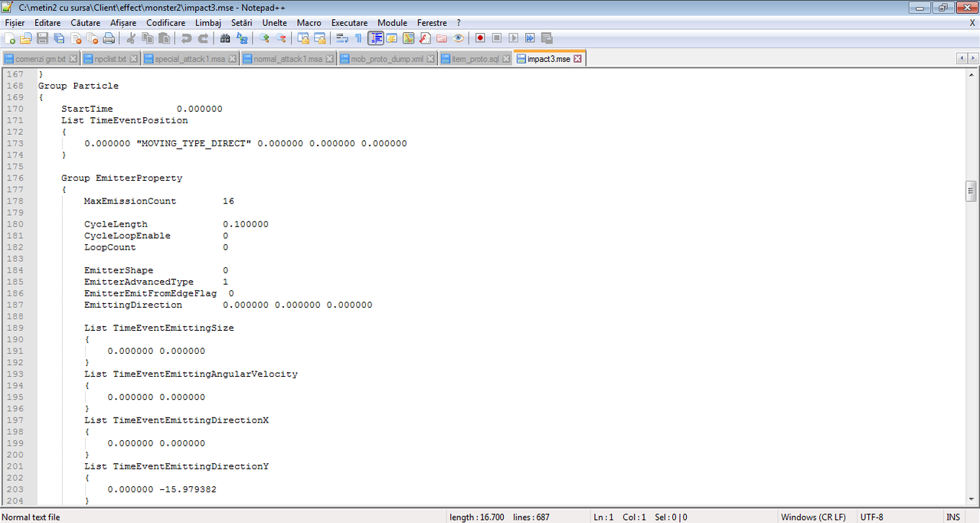Click the UTF-8 encoding in status bar

[871, 517]
